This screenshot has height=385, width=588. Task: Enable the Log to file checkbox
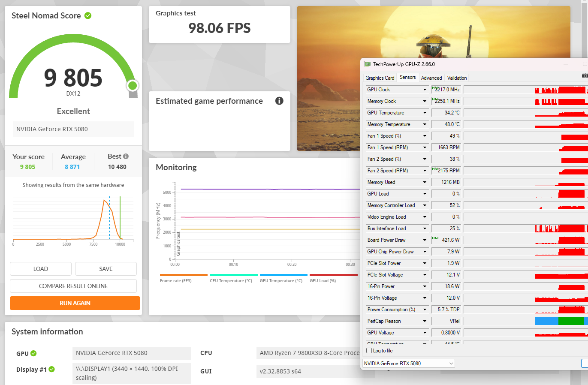pos(369,351)
